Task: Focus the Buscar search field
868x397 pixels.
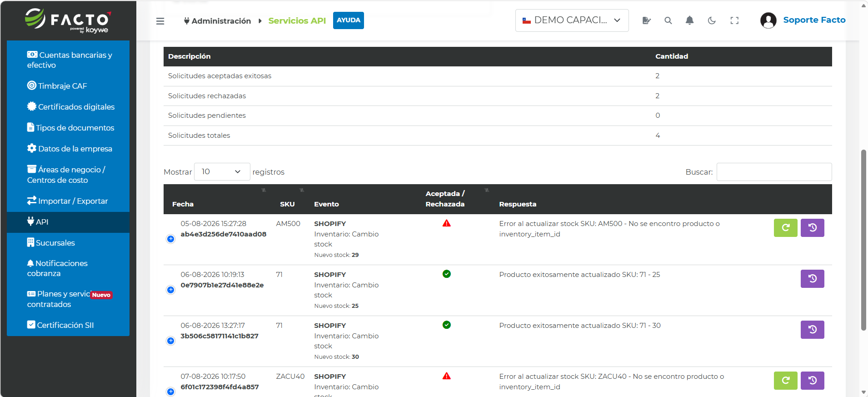Action: pyautogui.click(x=774, y=172)
